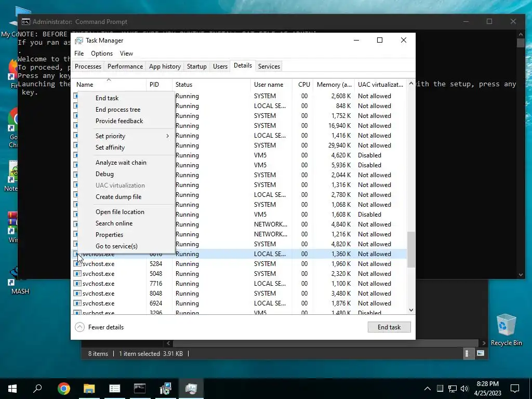Select End task in context menu
Screen dimensions: 532x399
coord(107,98)
